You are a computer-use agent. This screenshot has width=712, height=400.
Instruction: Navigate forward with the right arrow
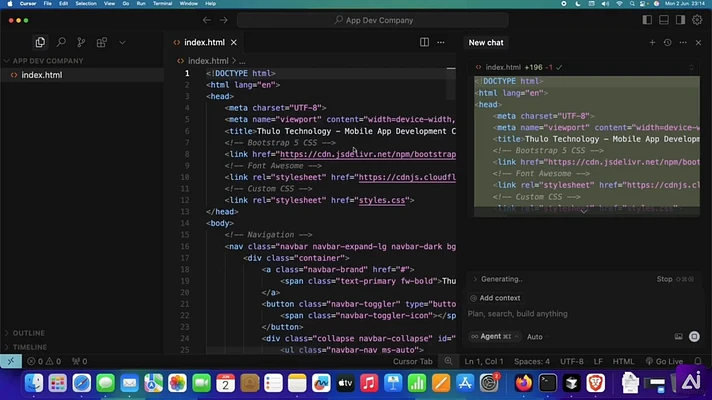(223, 20)
